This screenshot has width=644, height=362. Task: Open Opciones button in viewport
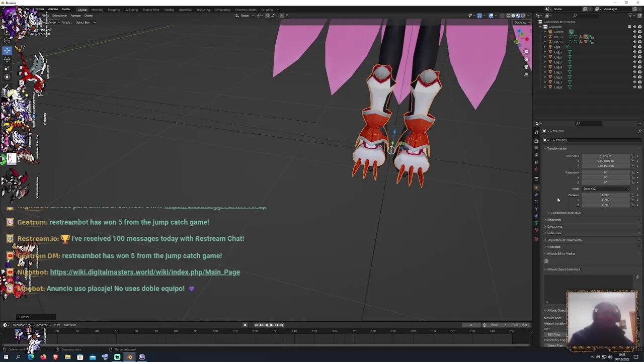(521, 22)
